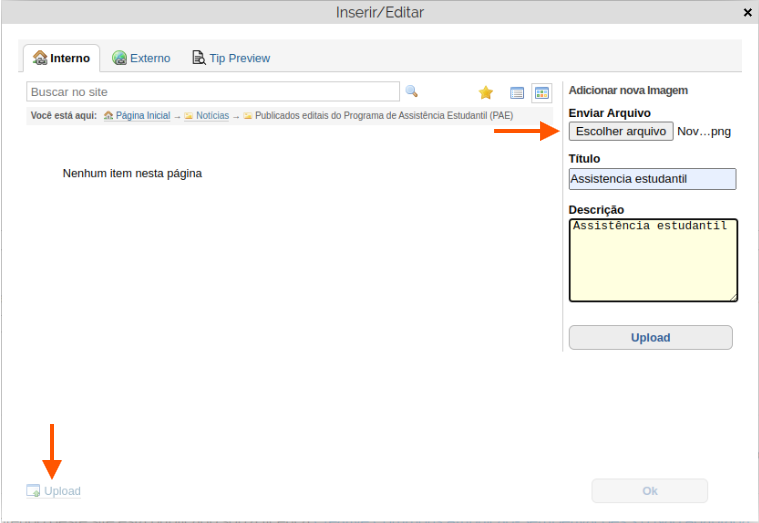Click the Upload icon at bottom left

tap(33, 491)
